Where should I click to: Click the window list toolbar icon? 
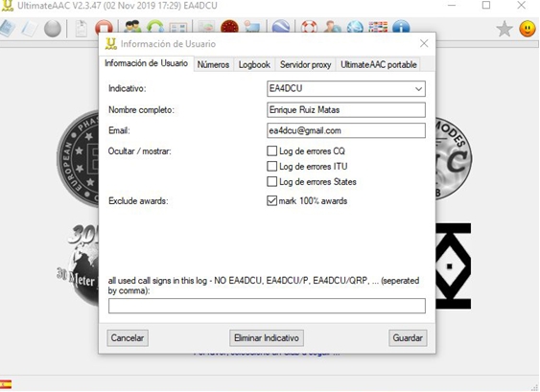pyautogui.click(x=178, y=27)
